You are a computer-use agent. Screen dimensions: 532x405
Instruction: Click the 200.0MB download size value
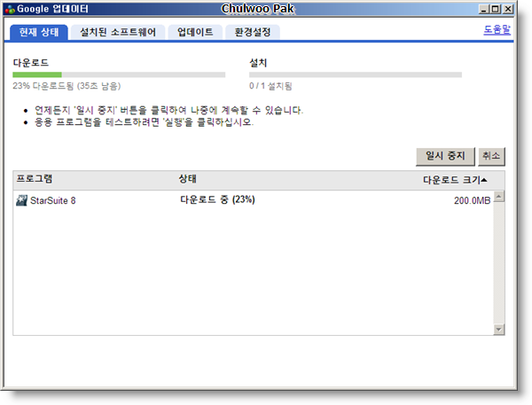(472, 200)
